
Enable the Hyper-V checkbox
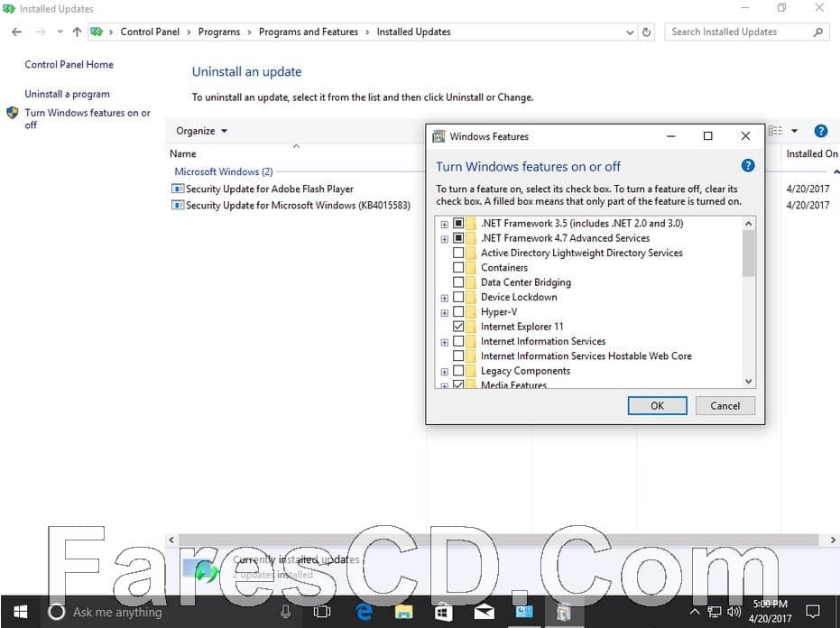click(x=458, y=311)
